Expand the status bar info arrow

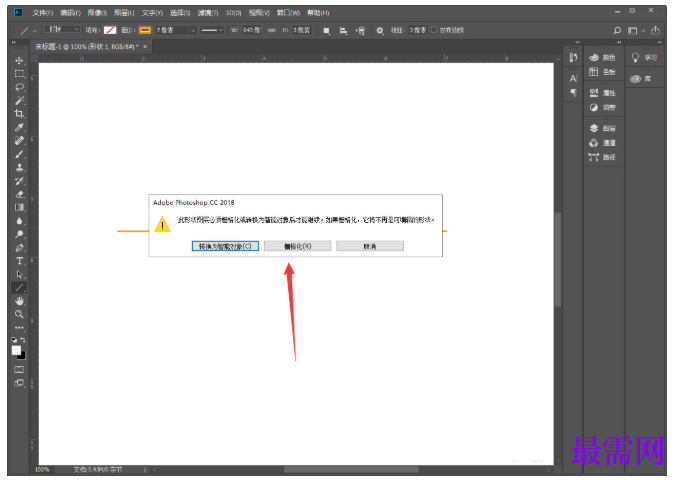145,470
